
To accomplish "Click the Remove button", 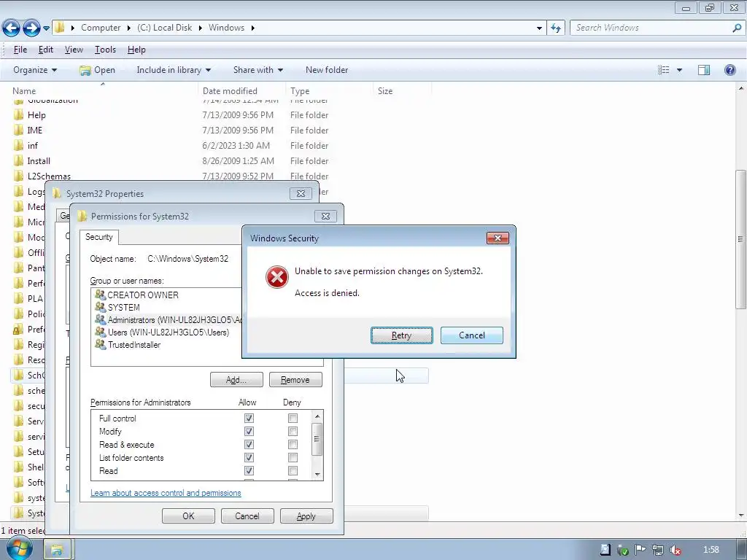I will coord(295,379).
